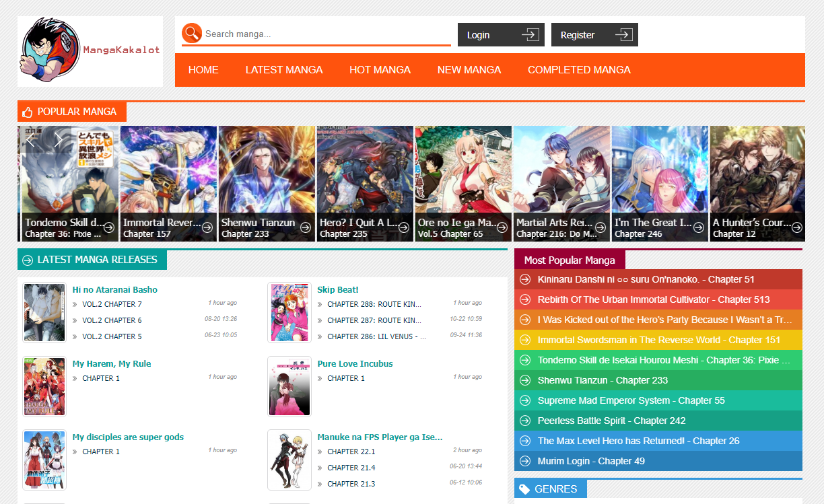Open Pure Love Incubus link

point(355,364)
